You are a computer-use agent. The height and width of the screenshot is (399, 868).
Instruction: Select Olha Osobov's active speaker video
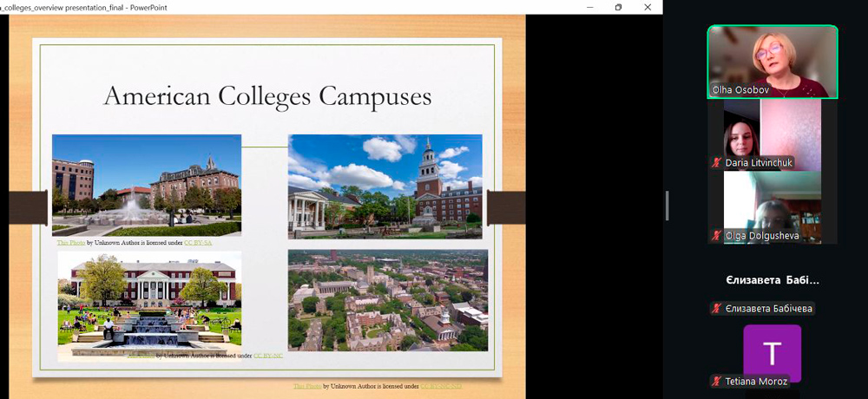tap(773, 62)
